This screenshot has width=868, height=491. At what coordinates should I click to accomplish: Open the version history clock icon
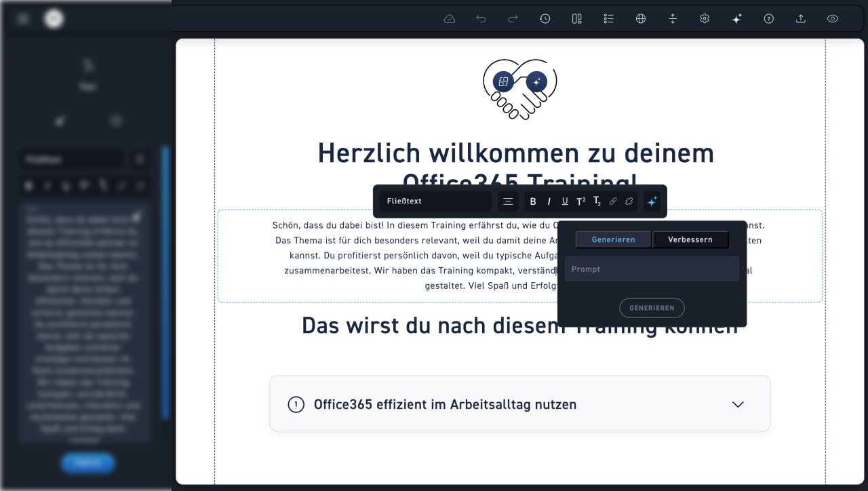545,19
